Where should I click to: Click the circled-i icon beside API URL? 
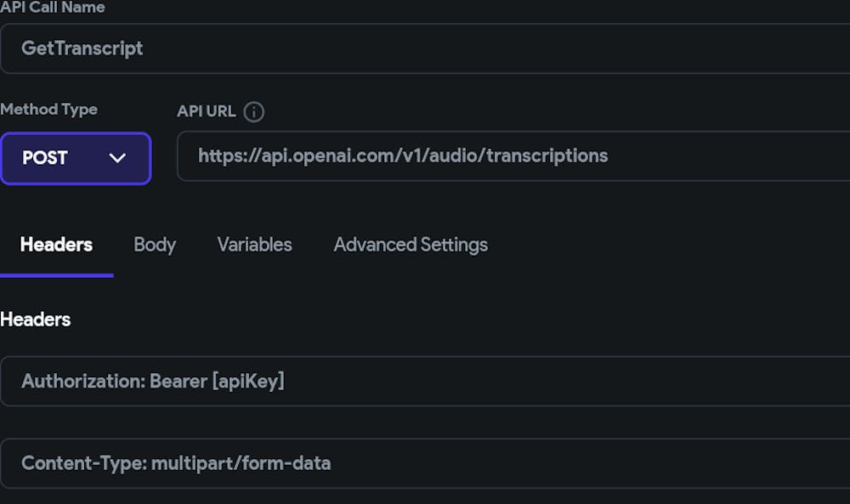click(x=252, y=111)
